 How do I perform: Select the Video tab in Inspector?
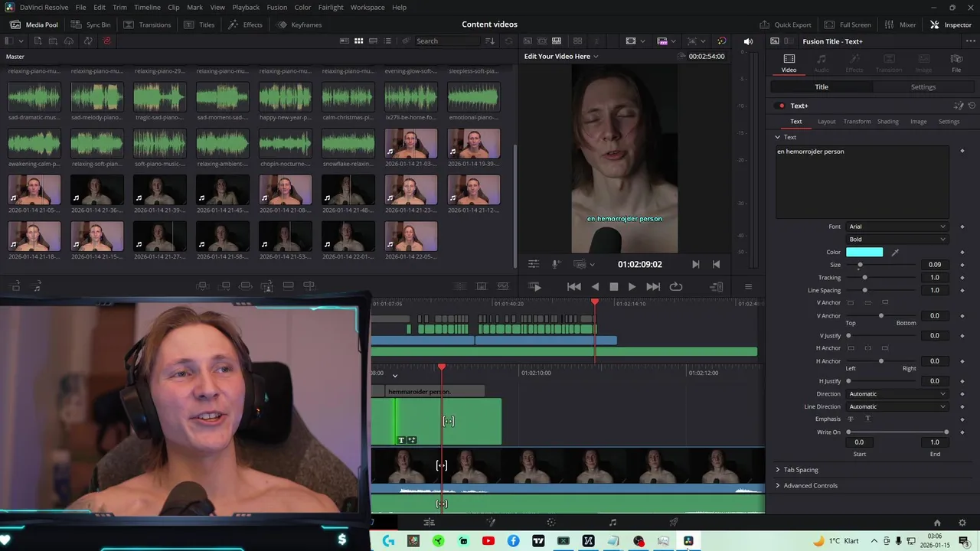click(x=789, y=63)
